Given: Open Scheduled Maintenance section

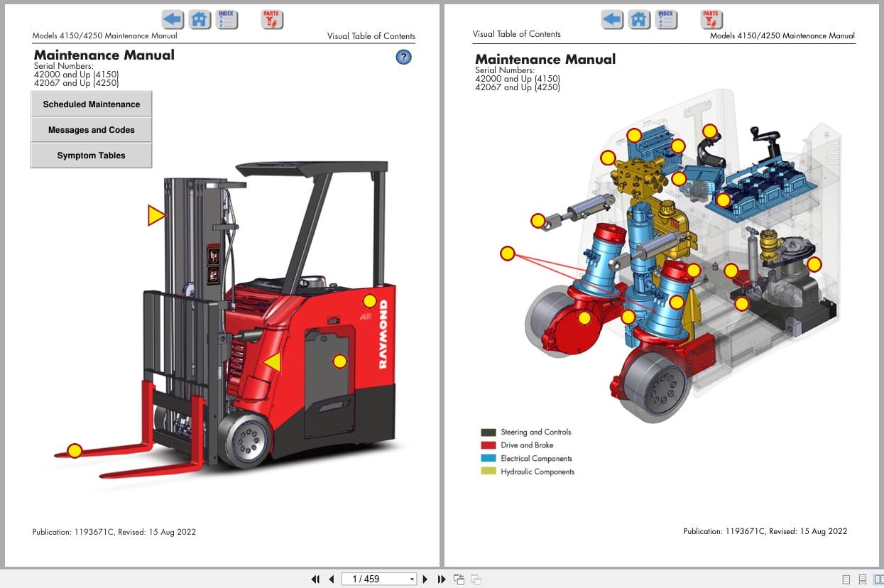Looking at the screenshot, I should [x=92, y=104].
